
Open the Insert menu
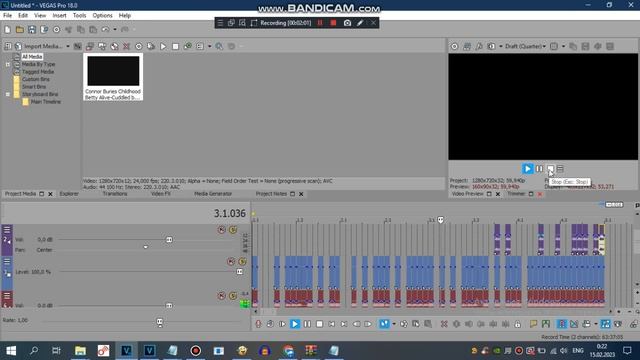(x=59, y=16)
